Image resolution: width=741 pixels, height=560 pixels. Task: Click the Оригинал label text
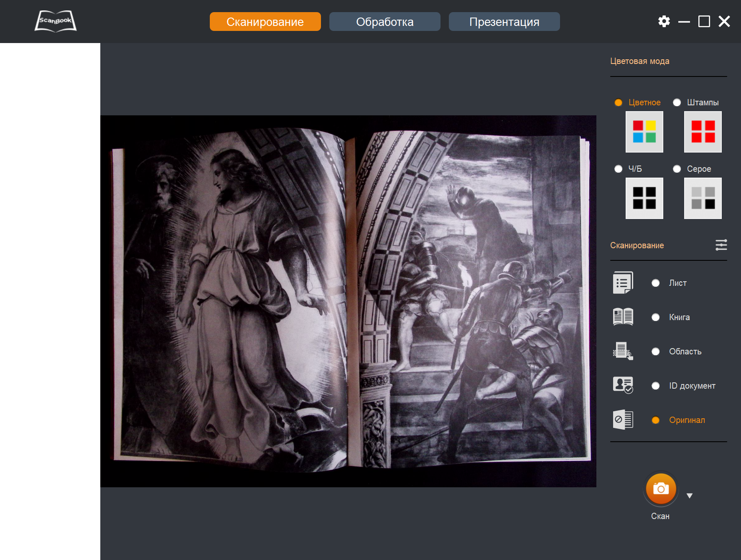click(687, 420)
